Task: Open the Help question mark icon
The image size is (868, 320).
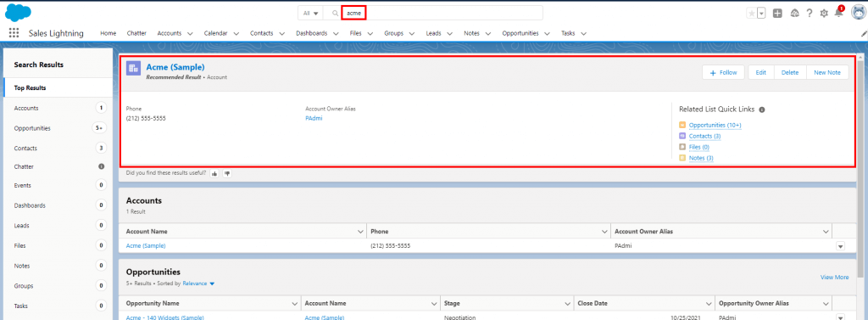Action: click(810, 14)
